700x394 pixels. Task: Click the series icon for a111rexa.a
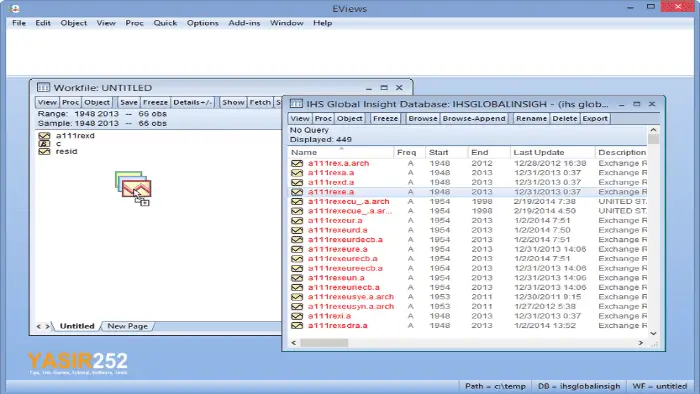point(297,173)
